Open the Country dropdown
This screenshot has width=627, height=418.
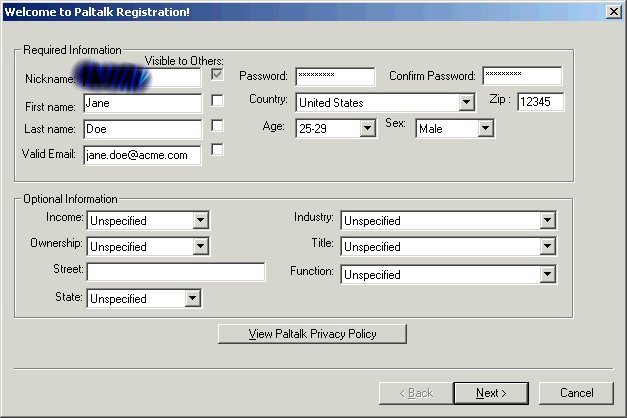(x=466, y=102)
